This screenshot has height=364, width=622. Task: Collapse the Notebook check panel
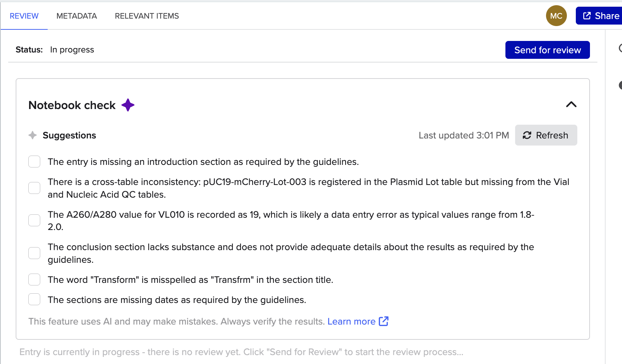(571, 105)
